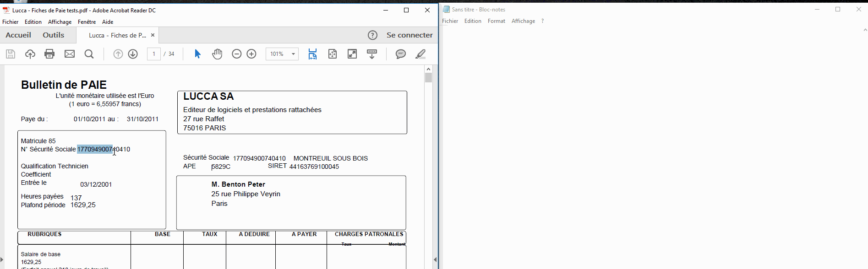Viewport: 868px width, 269px height.
Task: Click the 'LUCCA SA' company name
Action: (208, 97)
